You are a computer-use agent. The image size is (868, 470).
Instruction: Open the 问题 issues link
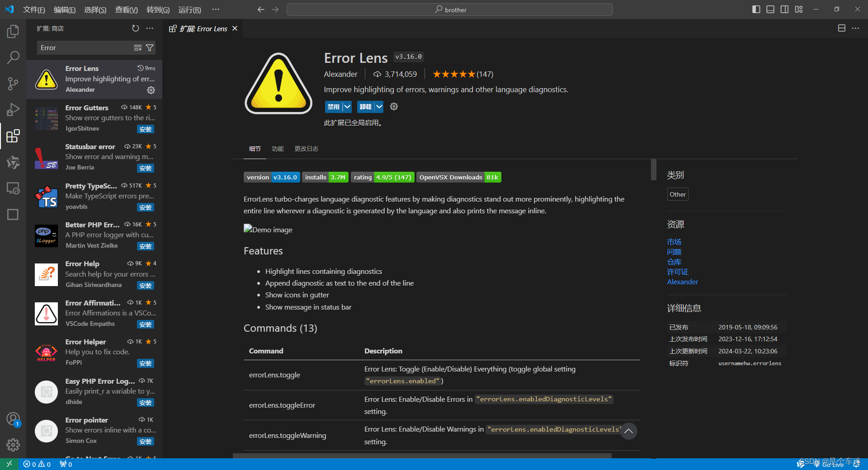pyautogui.click(x=674, y=252)
